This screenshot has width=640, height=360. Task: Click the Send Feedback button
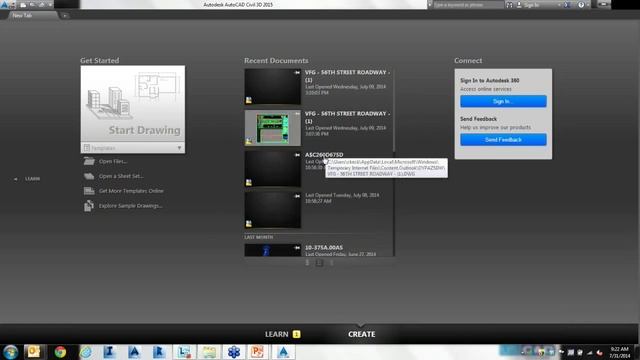503,140
